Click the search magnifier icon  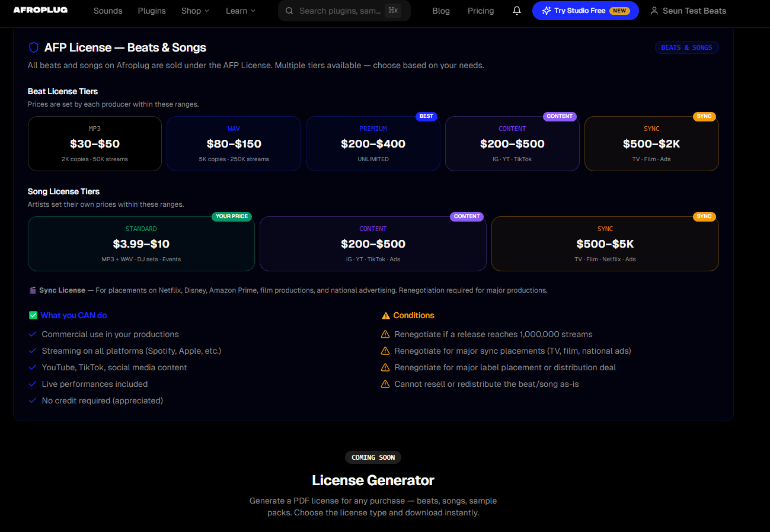pos(289,11)
